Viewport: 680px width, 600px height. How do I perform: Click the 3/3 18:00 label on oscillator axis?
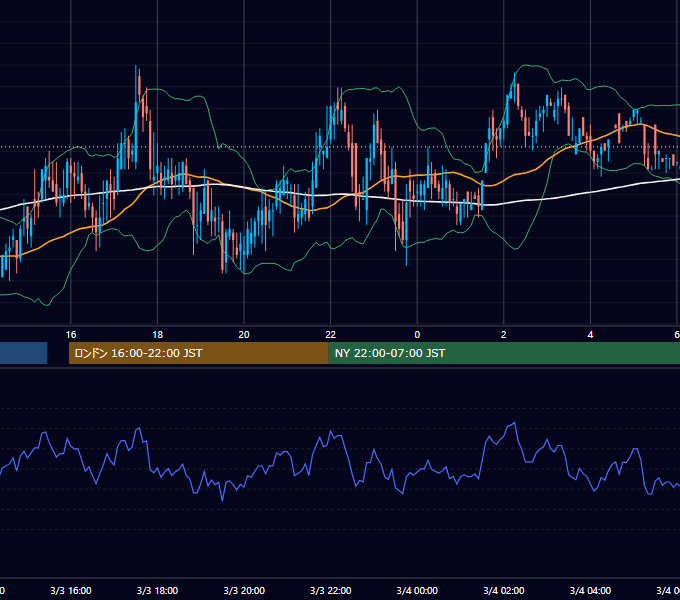point(157,590)
